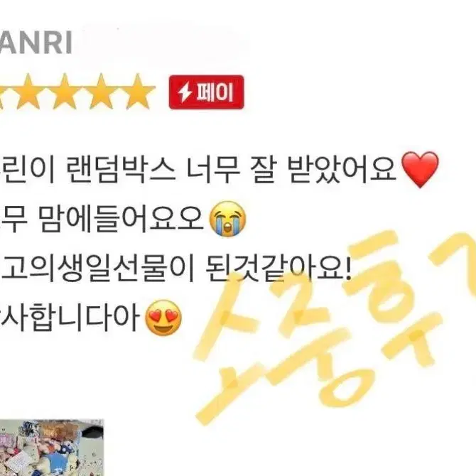Select the middle gold rating star
This screenshot has height=476, width=476.
pyautogui.click(x=65, y=92)
